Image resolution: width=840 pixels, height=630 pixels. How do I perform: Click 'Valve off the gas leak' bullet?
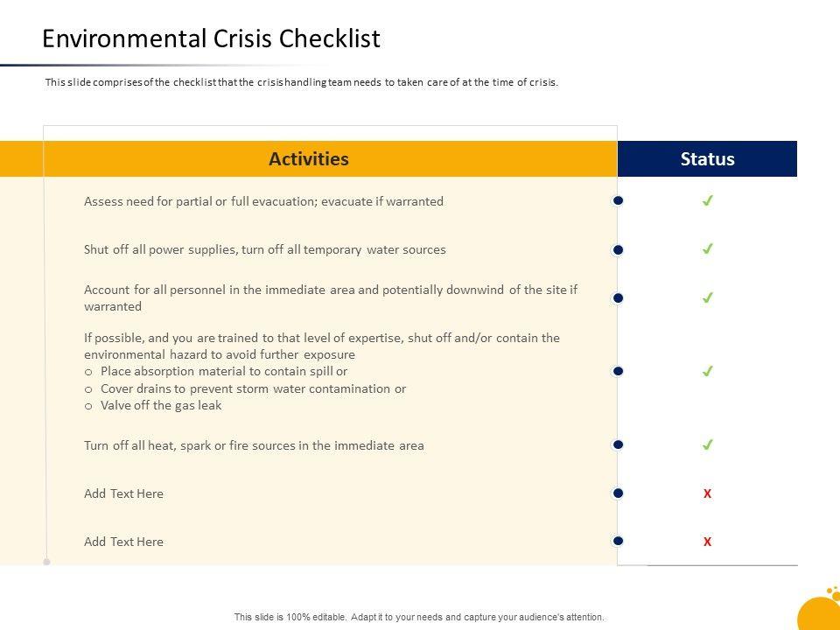pyautogui.click(x=161, y=405)
